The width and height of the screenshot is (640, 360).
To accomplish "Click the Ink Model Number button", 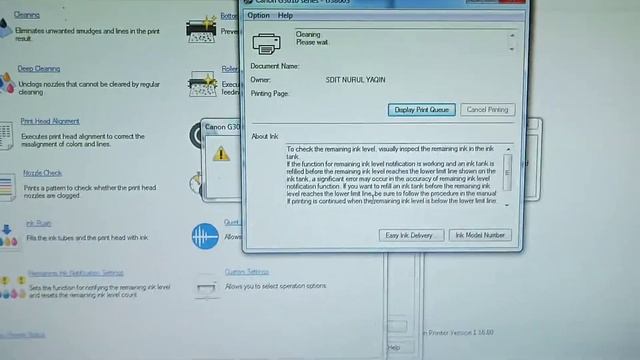I will (x=480, y=235).
